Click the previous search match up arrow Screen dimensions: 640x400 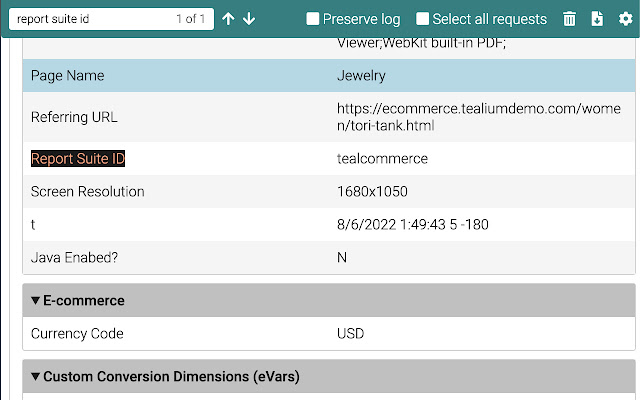point(228,19)
